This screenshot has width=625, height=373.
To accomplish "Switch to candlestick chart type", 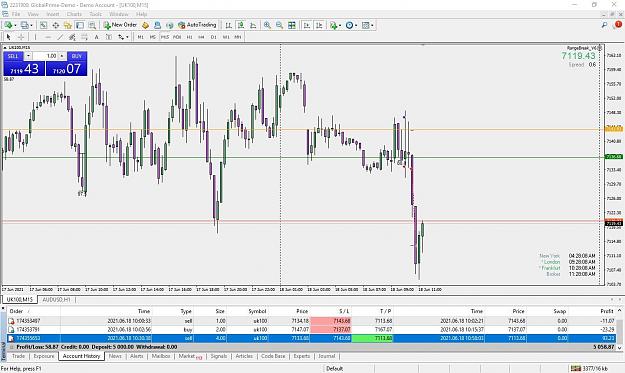I will click(241, 25).
